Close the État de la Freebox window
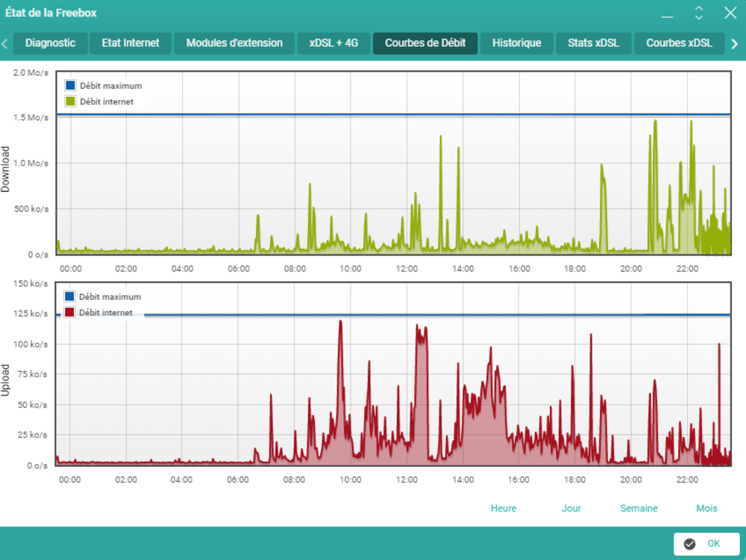 tap(730, 13)
